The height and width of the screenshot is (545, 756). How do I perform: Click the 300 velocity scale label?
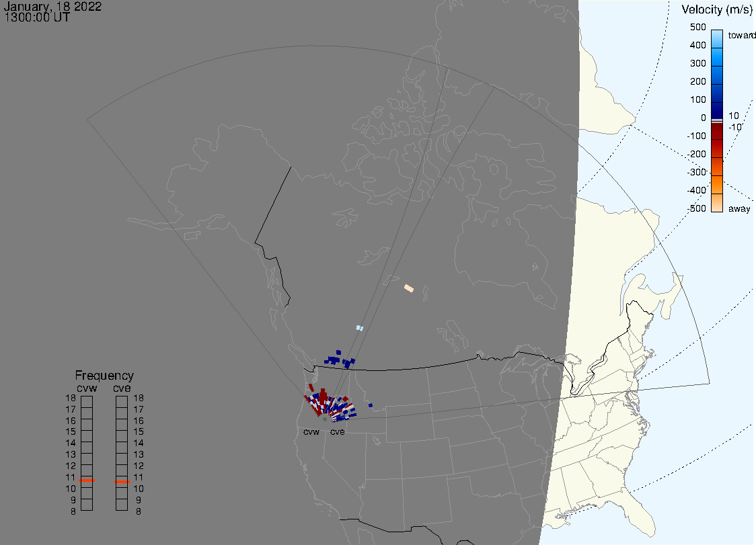[697, 63]
